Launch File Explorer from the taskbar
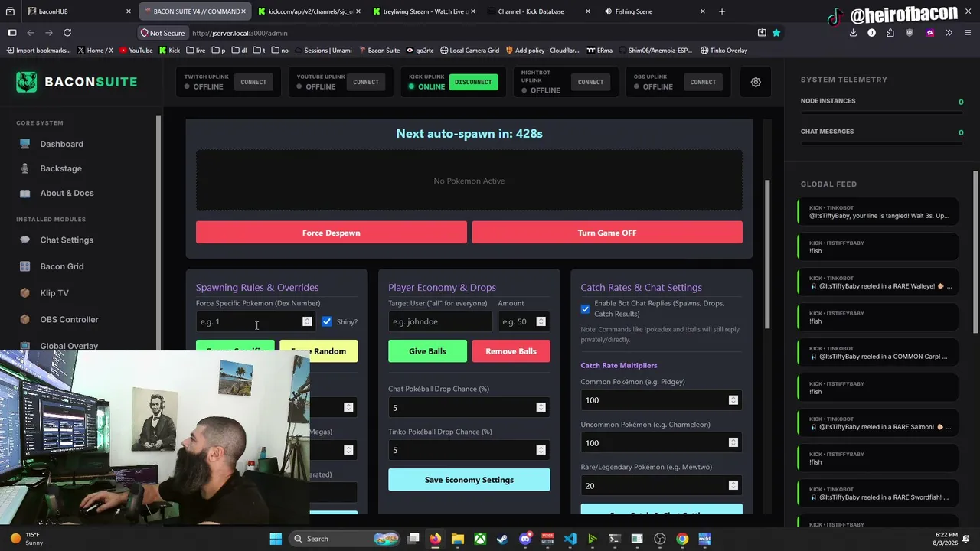 click(x=458, y=539)
